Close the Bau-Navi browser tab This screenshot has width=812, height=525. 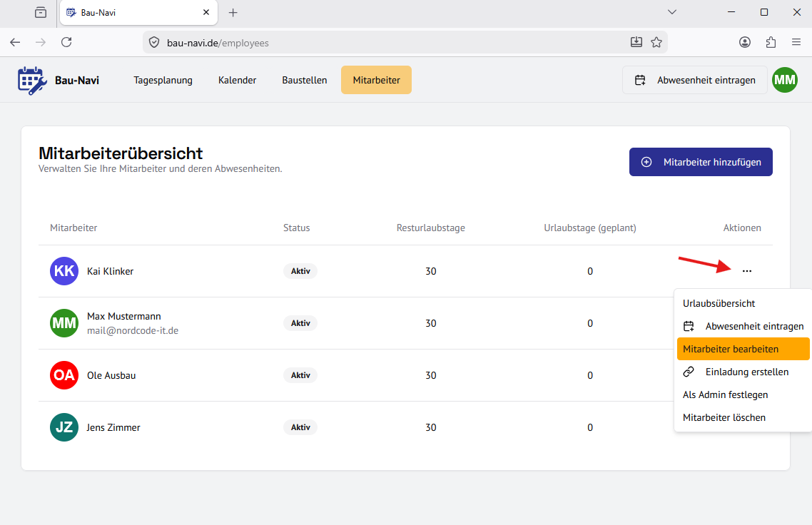(206, 12)
